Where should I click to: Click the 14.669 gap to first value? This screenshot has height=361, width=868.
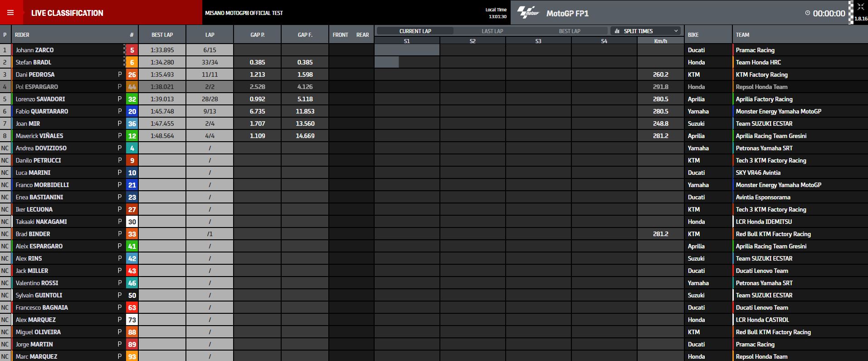[x=305, y=136]
